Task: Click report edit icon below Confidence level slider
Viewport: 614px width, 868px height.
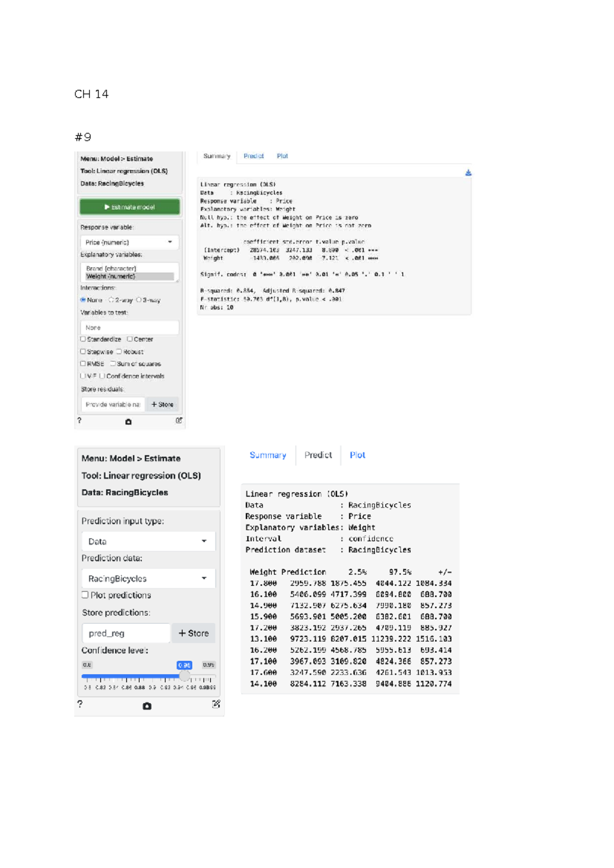Action: tap(216, 704)
